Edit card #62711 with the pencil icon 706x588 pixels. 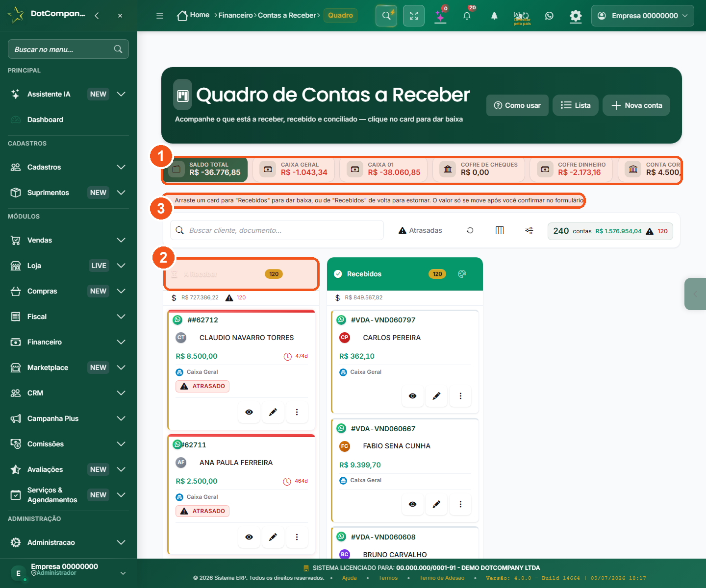[273, 537]
